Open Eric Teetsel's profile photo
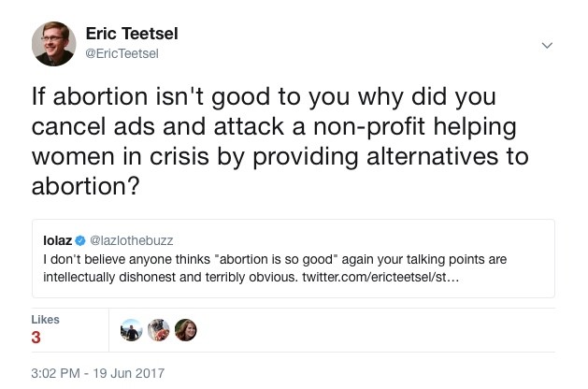588x389 pixels. [54, 43]
